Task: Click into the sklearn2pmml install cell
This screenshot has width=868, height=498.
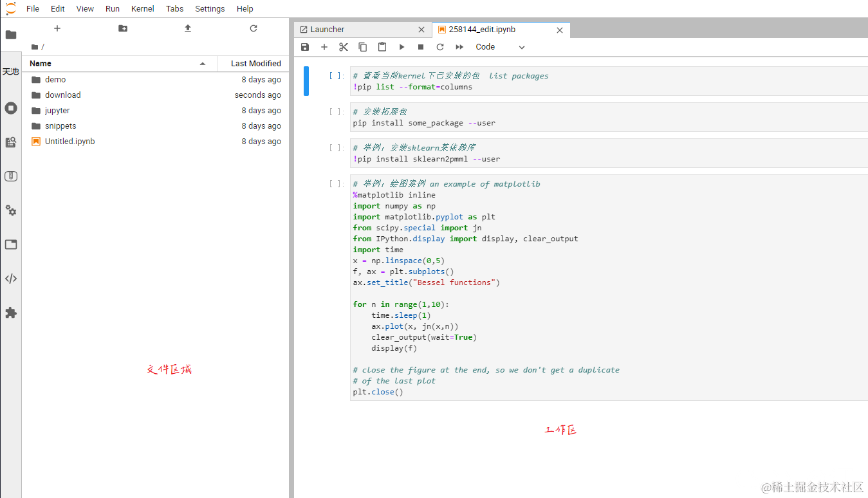Action: point(609,153)
